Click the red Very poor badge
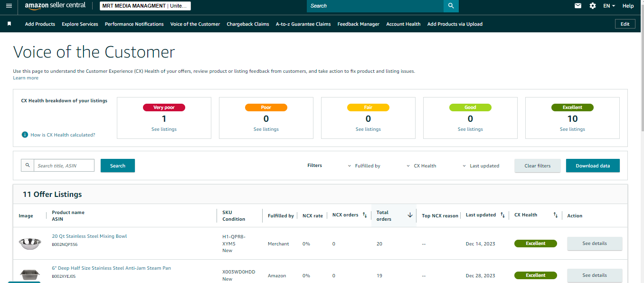Screen dimensions: 644x283 [164, 107]
